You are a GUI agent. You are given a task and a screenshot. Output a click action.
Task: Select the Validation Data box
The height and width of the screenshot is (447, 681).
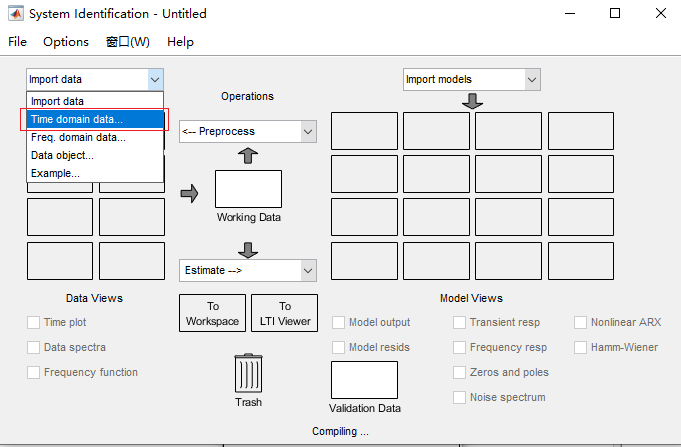coord(364,380)
